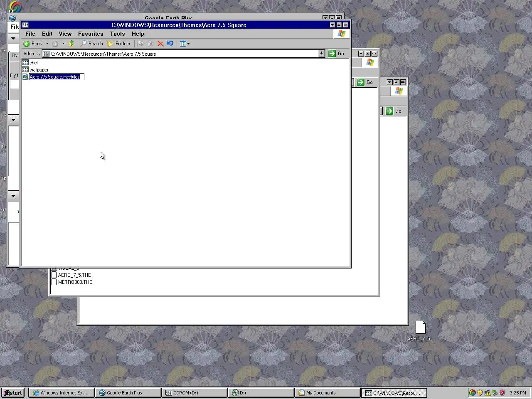The image size is (532, 399).
Task: Click the Chrome icon in the system tray
Action: pyautogui.click(x=473, y=393)
